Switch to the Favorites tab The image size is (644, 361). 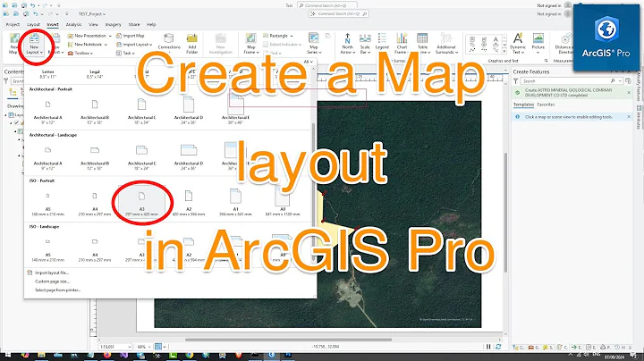[x=546, y=105]
